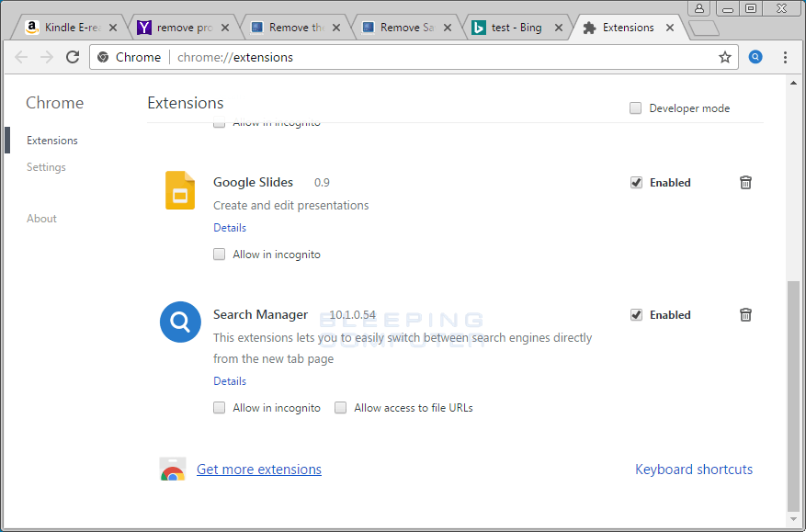
Task: Click the Search Manager extension name
Action: tap(261, 314)
